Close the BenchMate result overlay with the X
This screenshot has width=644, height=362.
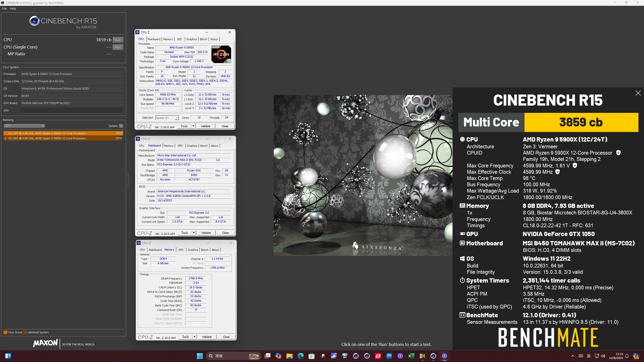click(638, 93)
